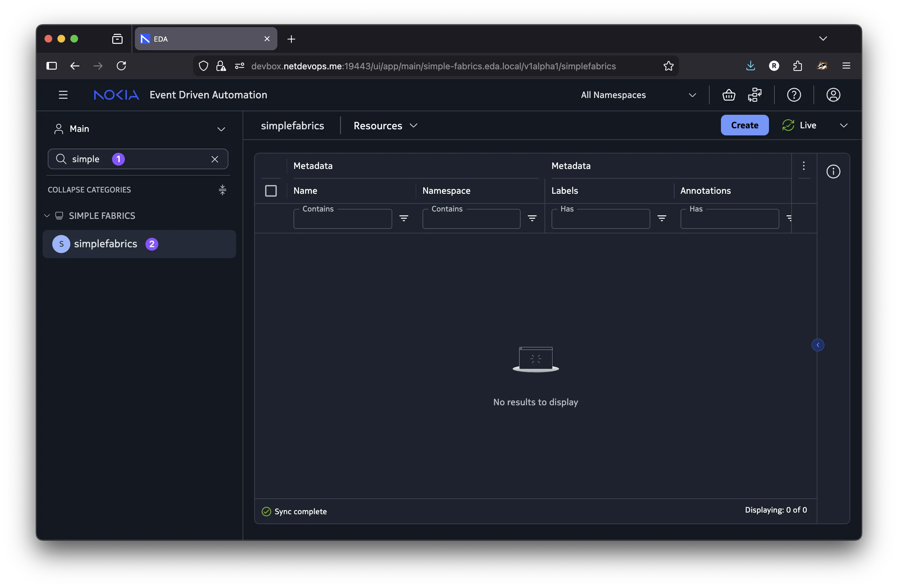898x588 pixels.
Task: Collapse the SIMPLE FABRICS category
Action: [x=47, y=216]
